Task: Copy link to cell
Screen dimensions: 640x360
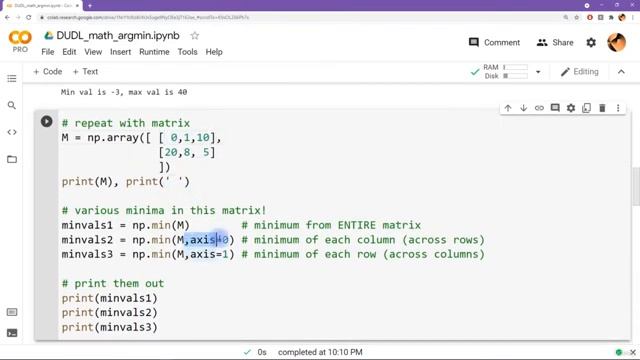Action: [x=539, y=108]
